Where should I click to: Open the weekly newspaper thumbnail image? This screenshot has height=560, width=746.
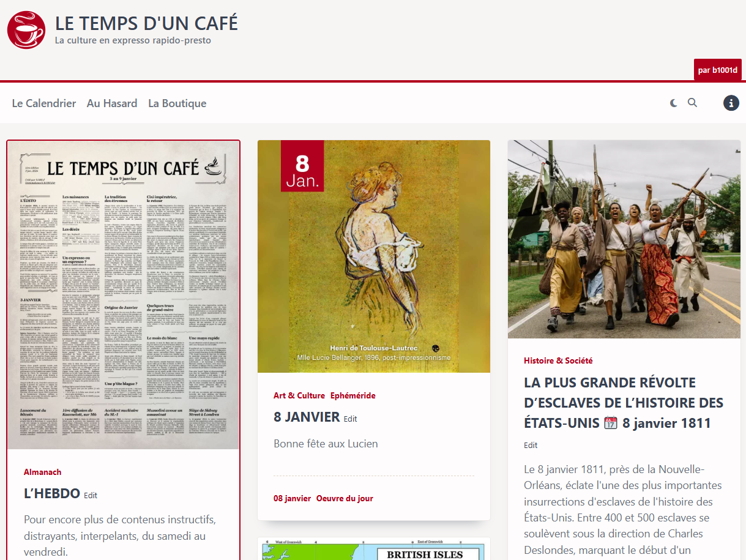123,295
